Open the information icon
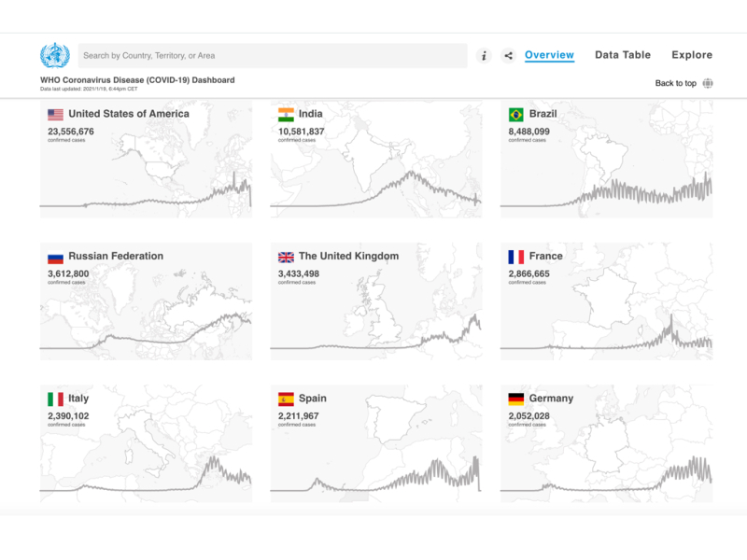 pyautogui.click(x=484, y=56)
